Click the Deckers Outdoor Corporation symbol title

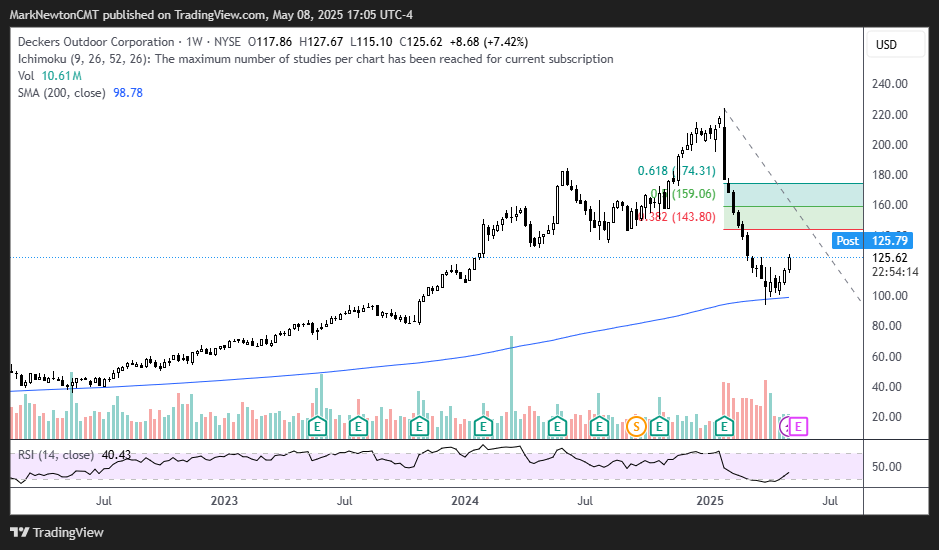point(96,42)
